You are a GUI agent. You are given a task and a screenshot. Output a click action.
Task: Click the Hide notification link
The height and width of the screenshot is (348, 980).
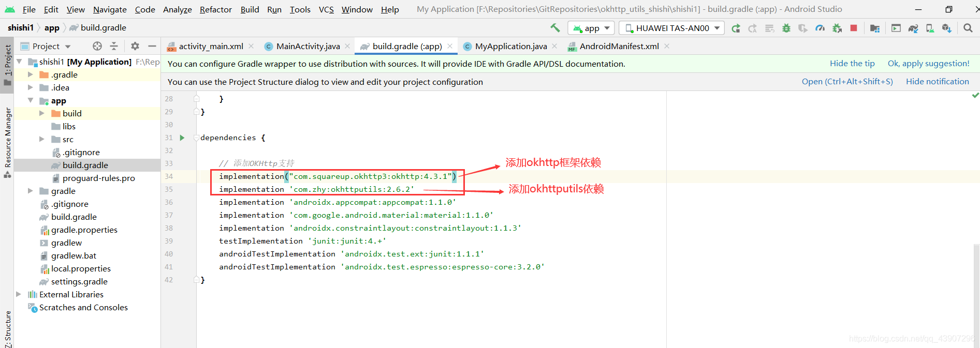pyautogui.click(x=937, y=82)
